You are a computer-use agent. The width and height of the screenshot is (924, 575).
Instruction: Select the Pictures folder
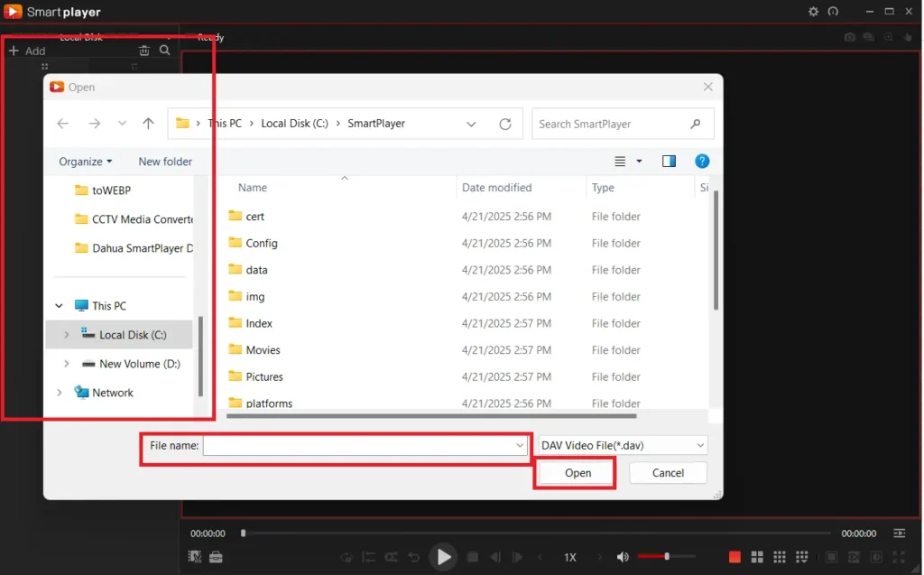pyautogui.click(x=255, y=376)
